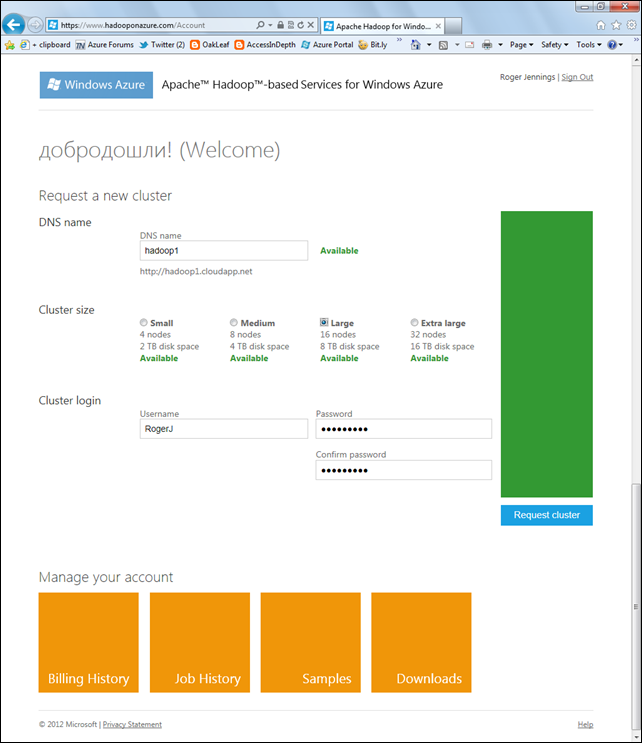642x743 pixels.
Task: Expand the Safety dropdown menu
Action: [554, 45]
